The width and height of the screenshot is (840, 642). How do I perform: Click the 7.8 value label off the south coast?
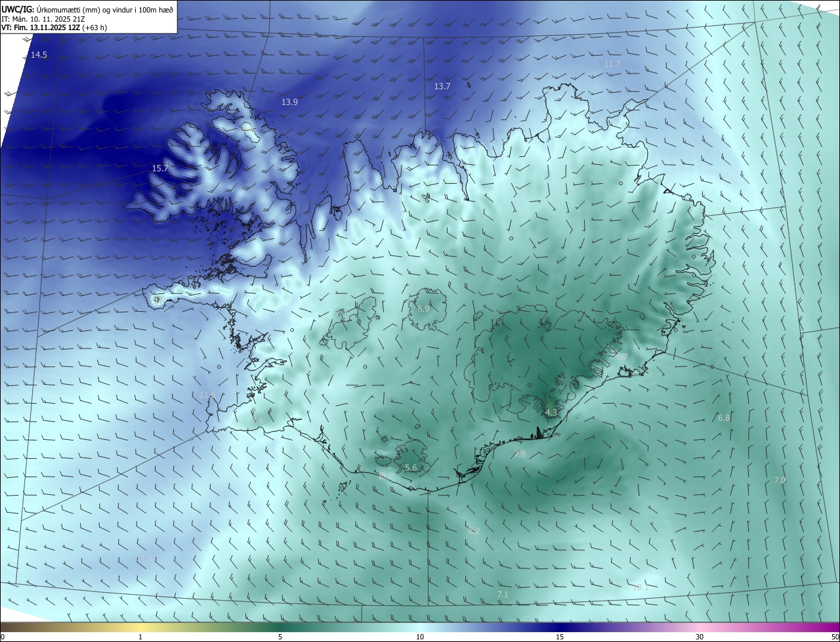click(520, 454)
